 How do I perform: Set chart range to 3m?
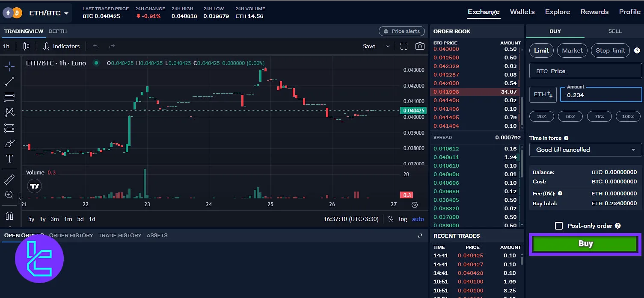pyautogui.click(x=55, y=219)
